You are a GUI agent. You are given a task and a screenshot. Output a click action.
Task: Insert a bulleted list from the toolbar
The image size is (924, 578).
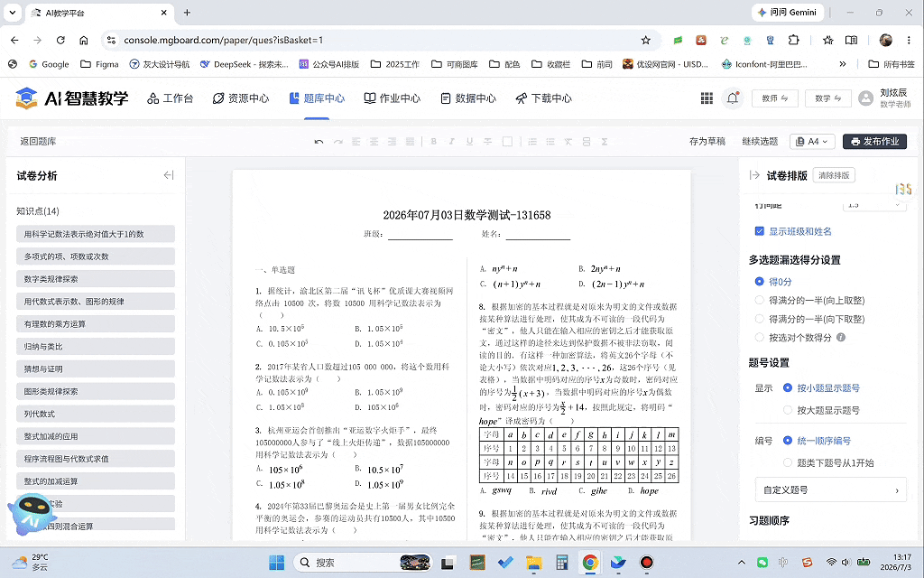(x=550, y=142)
